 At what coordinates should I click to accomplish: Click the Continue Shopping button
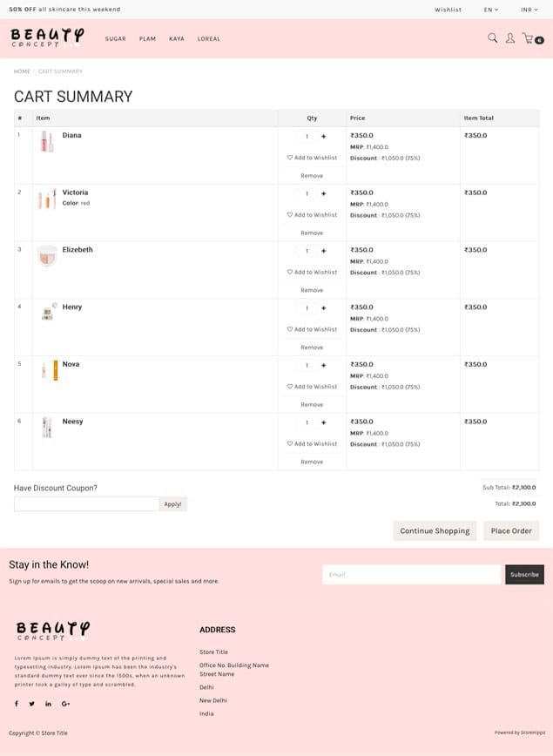(x=435, y=530)
